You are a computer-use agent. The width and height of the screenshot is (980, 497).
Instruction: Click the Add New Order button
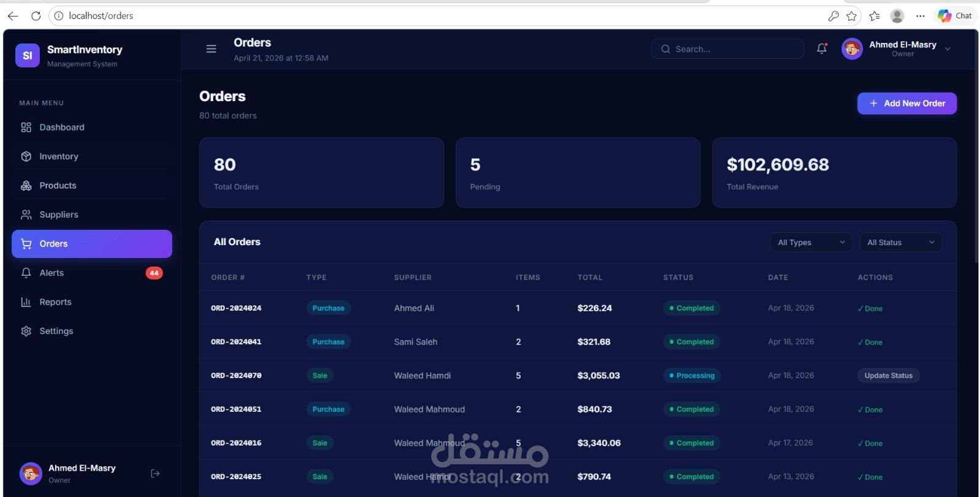(907, 104)
